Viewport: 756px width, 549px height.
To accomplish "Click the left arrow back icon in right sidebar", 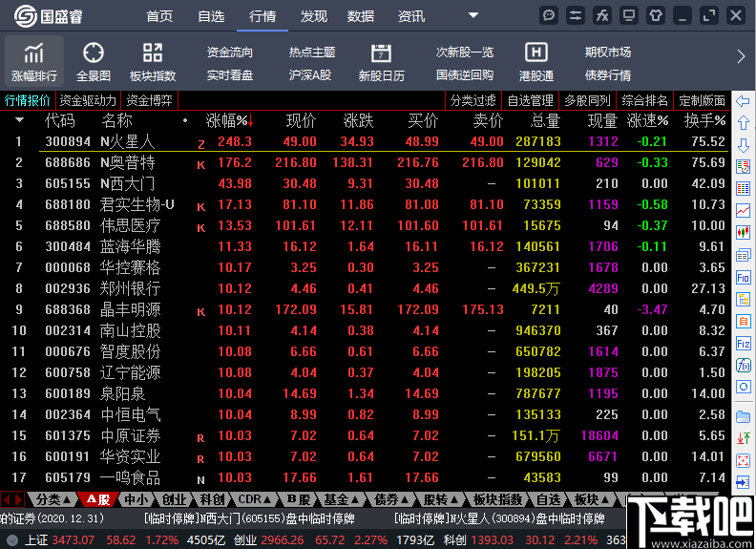I will pos(743,101).
